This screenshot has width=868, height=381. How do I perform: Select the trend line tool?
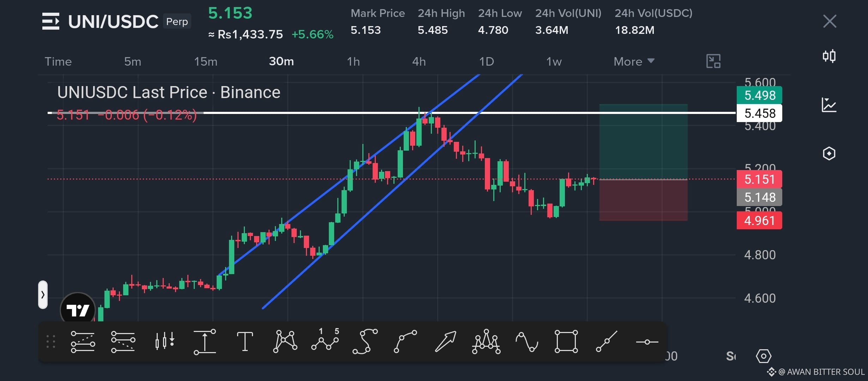pos(607,341)
